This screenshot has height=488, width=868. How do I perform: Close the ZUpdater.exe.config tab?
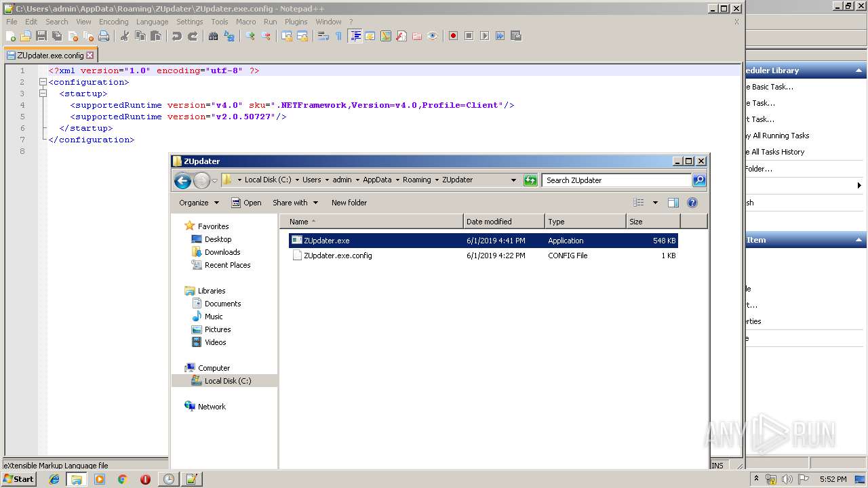click(x=90, y=56)
